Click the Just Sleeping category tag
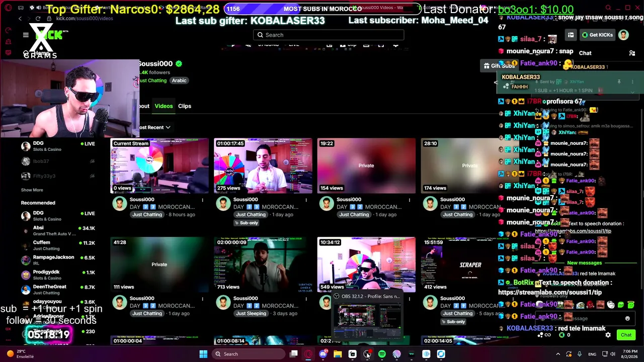Screen dimensions: 644x362 point(251,314)
